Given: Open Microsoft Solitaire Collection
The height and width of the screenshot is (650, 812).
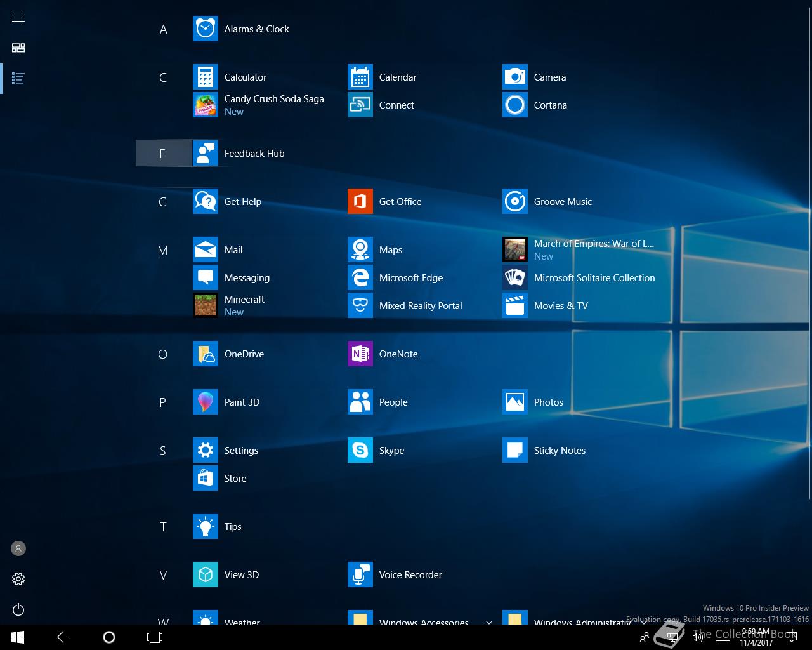Looking at the screenshot, I should pyautogui.click(x=579, y=278).
